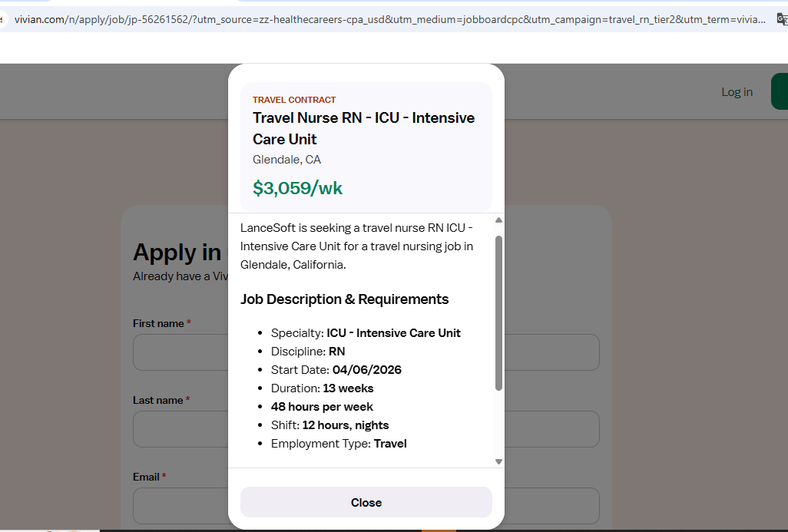Click the scroll down arrow in job description

pos(498,461)
